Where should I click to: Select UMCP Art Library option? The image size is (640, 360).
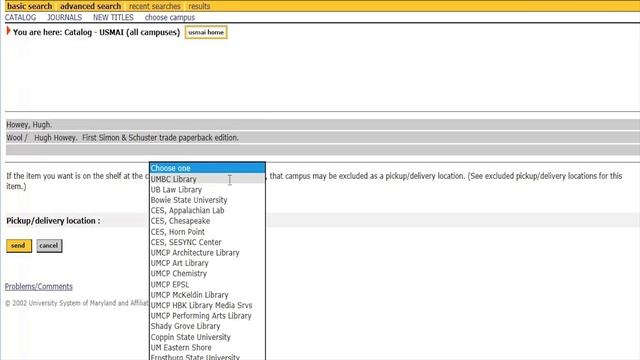(x=207, y=263)
